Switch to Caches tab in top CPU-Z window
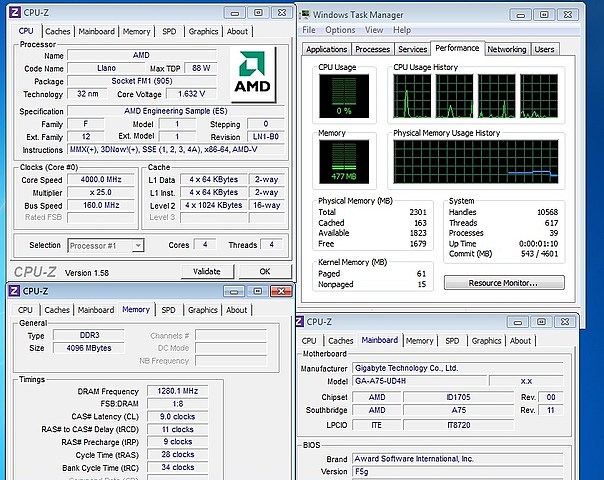Image resolution: width=604 pixels, height=480 pixels. coord(58,32)
